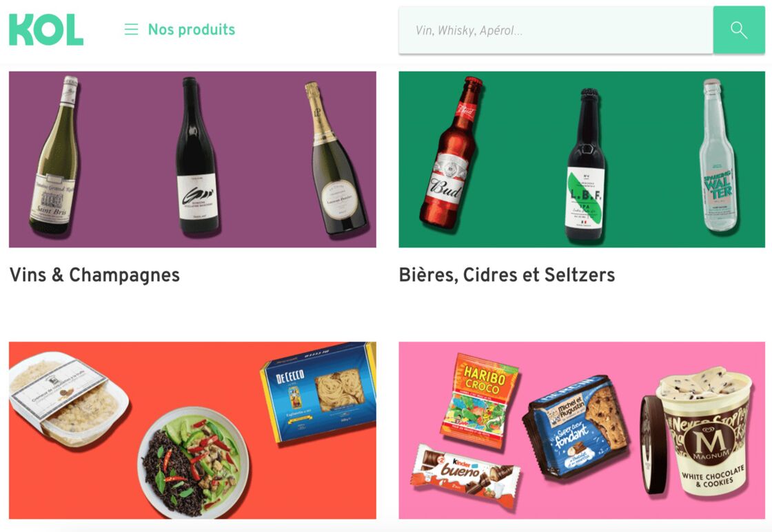Focus the Vin, Whisky, Apérol search field
Image resolution: width=772 pixels, height=532 pixels.
coord(556,30)
